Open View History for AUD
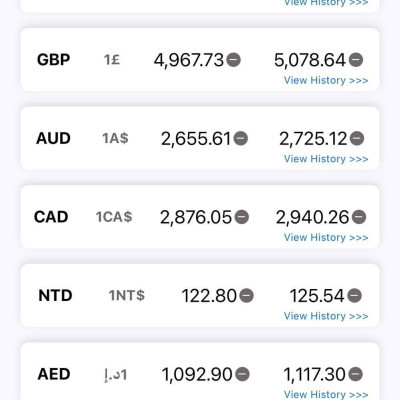 coord(326,159)
